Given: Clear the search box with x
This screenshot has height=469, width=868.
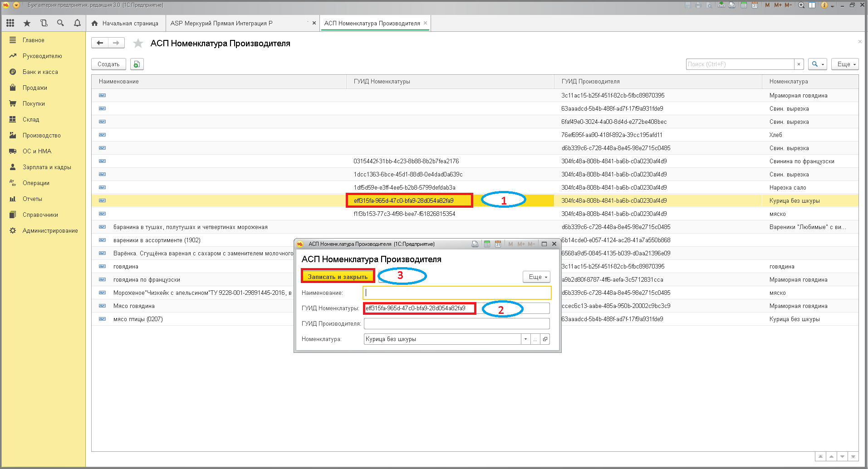Looking at the screenshot, I should click(799, 64).
